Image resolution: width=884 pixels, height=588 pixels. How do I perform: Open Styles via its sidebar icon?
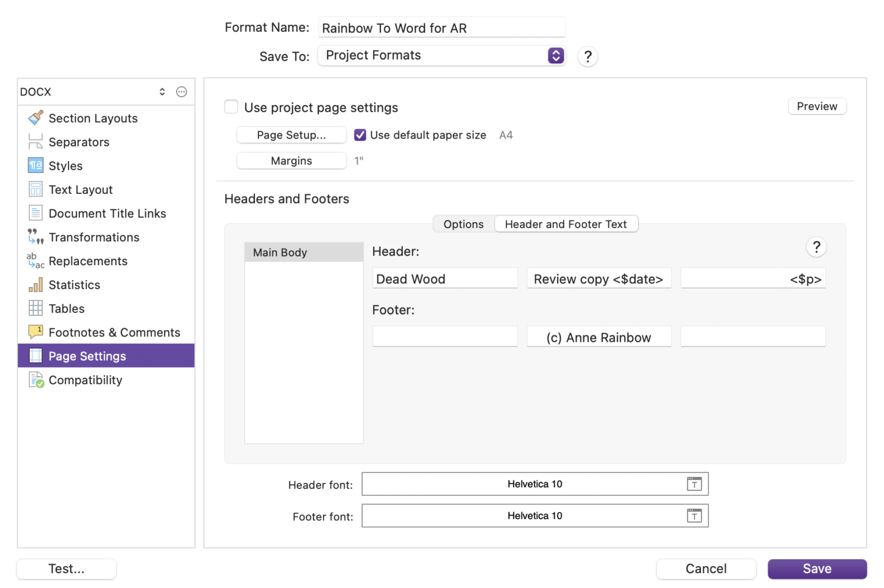point(35,166)
